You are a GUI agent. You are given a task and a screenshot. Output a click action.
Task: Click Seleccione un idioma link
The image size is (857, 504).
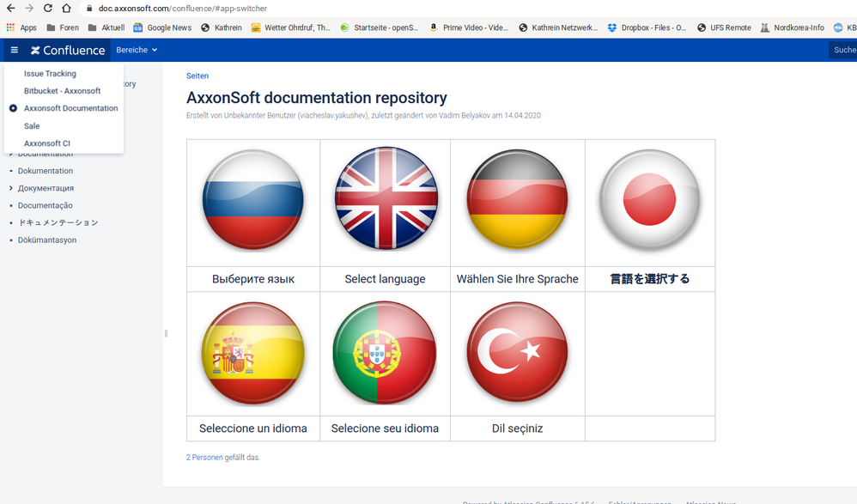tap(253, 428)
